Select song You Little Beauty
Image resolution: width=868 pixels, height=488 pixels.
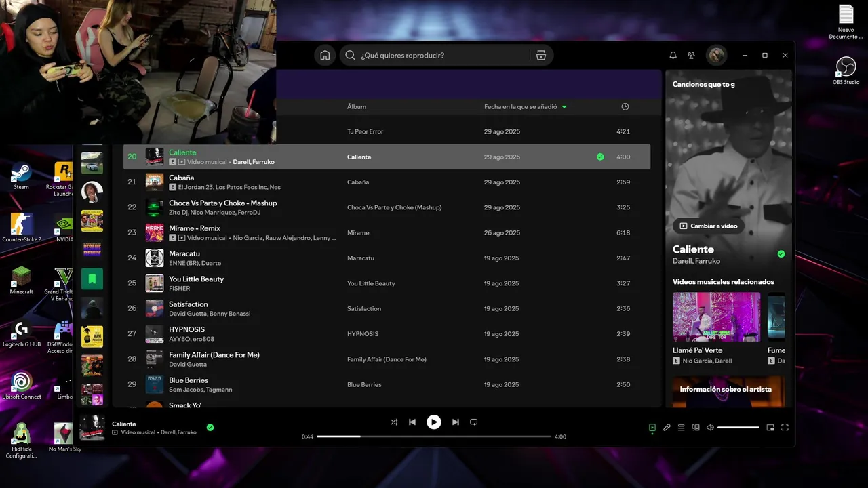[387, 283]
